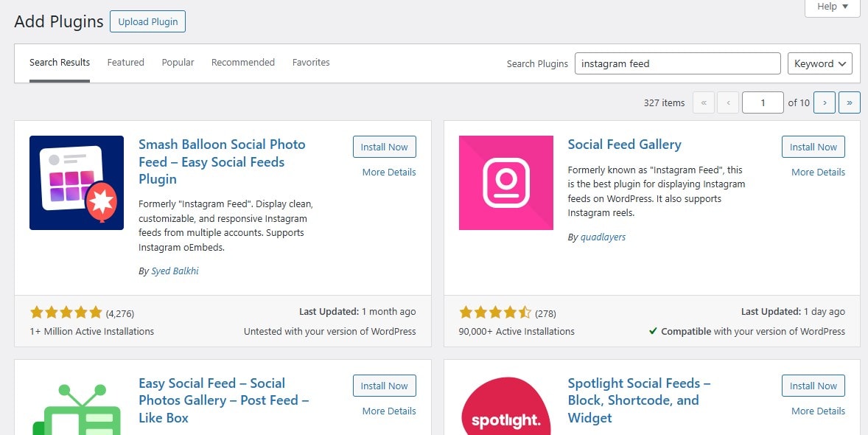868x435 pixels.
Task: Install the Smash Balloon Social Photo Feed plugin
Action: click(384, 147)
